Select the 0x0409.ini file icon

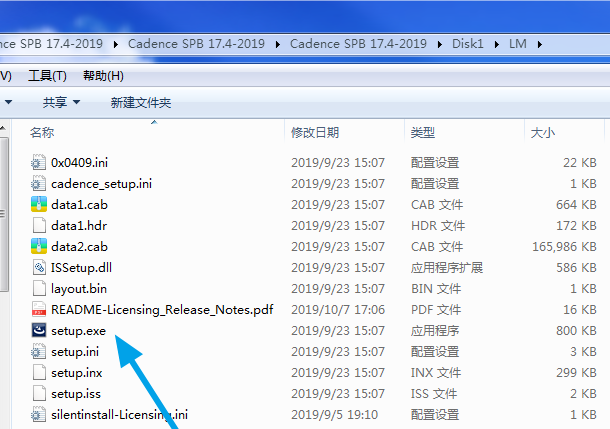39,162
